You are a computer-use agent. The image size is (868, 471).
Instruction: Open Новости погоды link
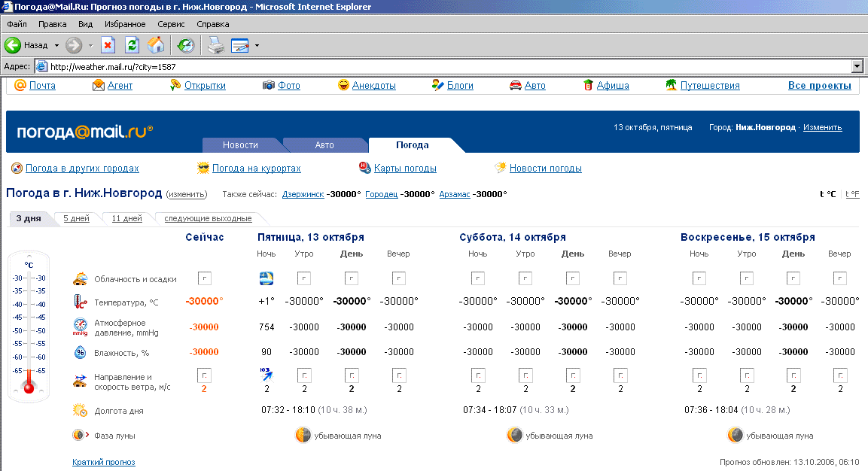click(x=545, y=169)
